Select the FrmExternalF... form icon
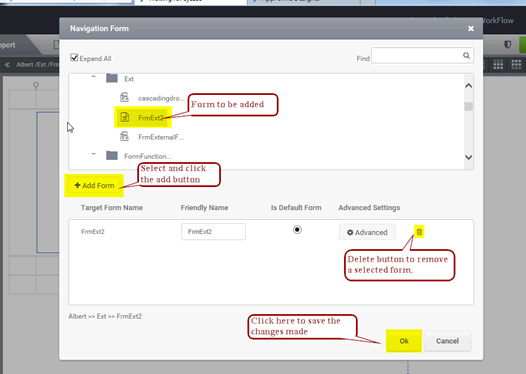 [124, 137]
